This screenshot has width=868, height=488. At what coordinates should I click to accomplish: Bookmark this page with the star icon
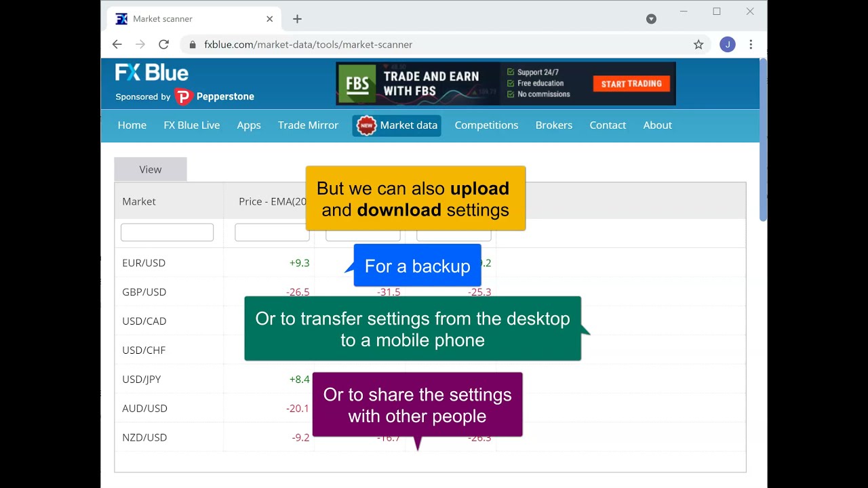pyautogui.click(x=698, y=45)
